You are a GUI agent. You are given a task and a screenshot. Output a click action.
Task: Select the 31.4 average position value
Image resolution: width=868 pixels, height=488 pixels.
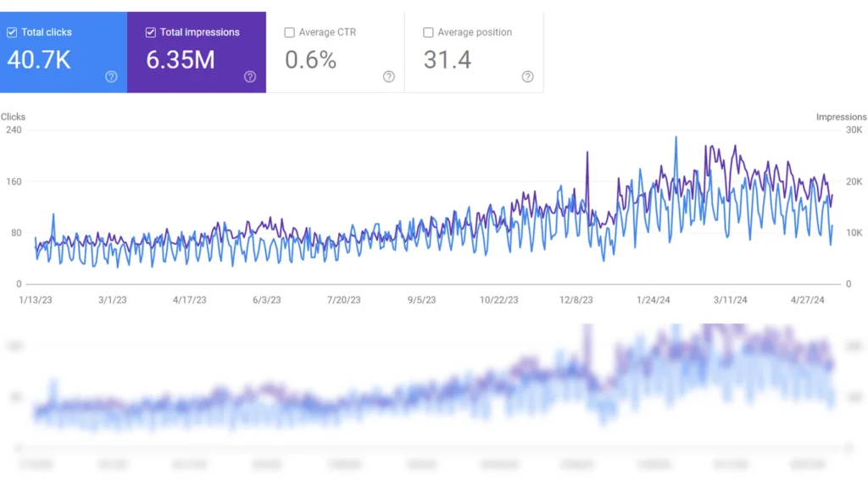(x=447, y=60)
